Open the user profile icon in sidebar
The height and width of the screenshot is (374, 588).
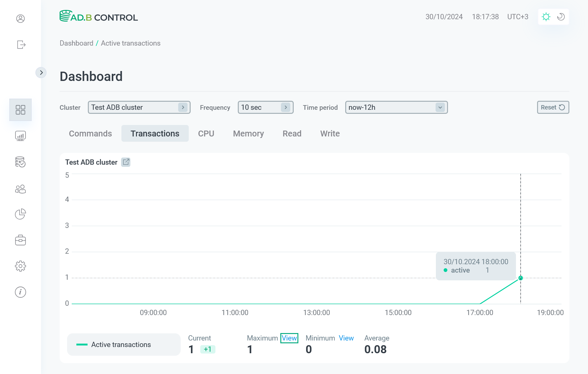(x=20, y=19)
